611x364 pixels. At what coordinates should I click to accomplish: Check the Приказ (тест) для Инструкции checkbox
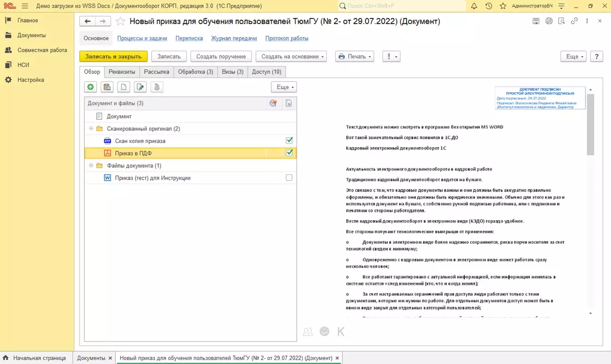(289, 178)
